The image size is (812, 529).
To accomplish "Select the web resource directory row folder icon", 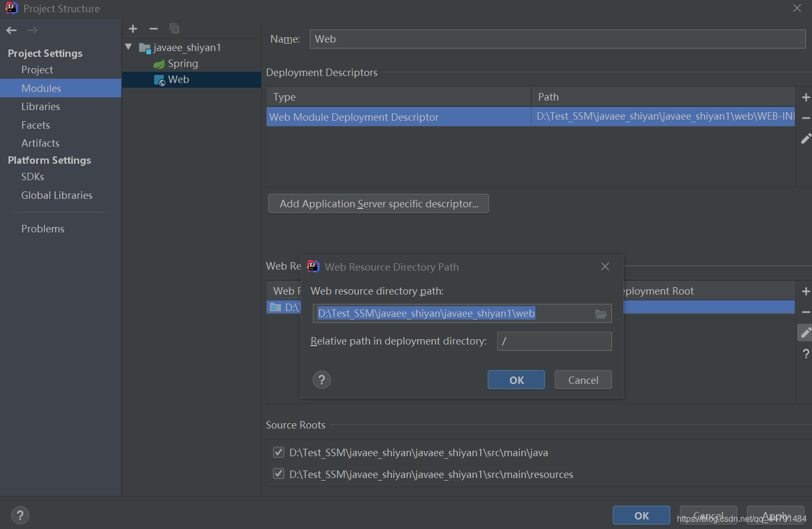I will click(x=275, y=307).
